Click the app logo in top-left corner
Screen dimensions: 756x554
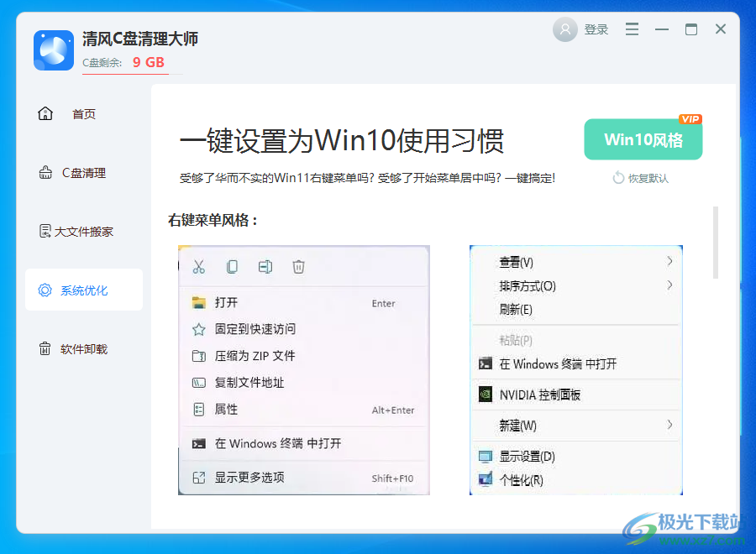pyautogui.click(x=53, y=50)
